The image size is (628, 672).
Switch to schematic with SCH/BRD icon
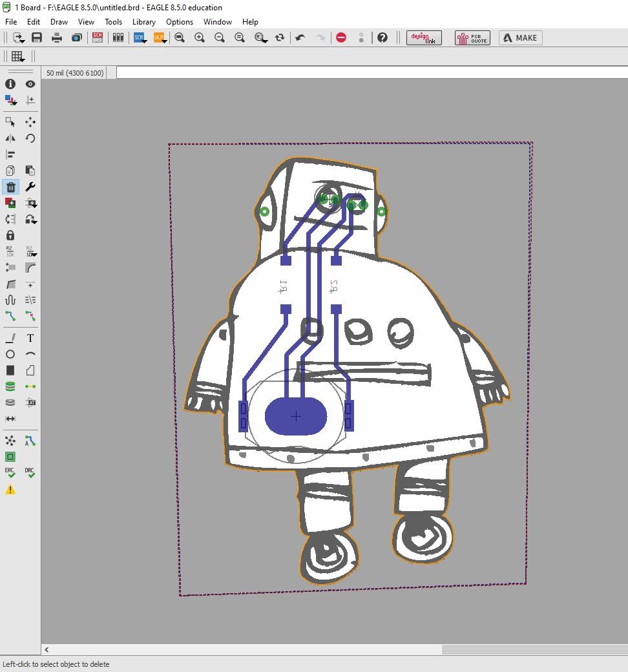98,37
